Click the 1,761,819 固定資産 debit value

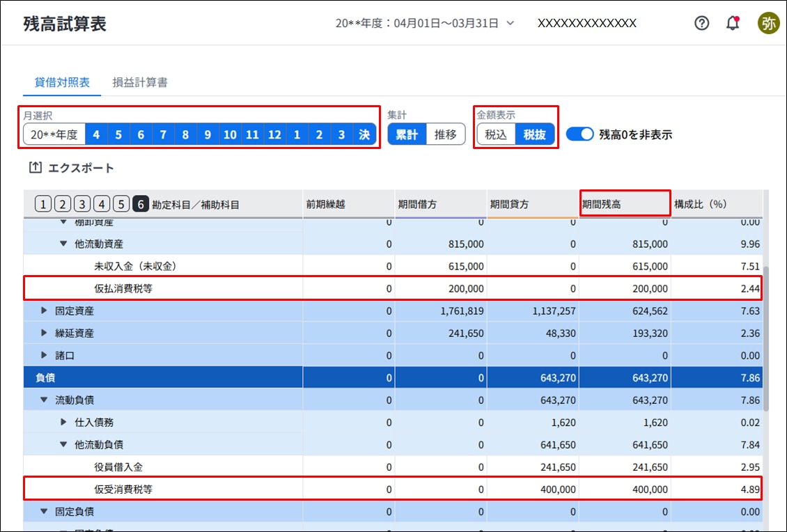click(x=462, y=311)
